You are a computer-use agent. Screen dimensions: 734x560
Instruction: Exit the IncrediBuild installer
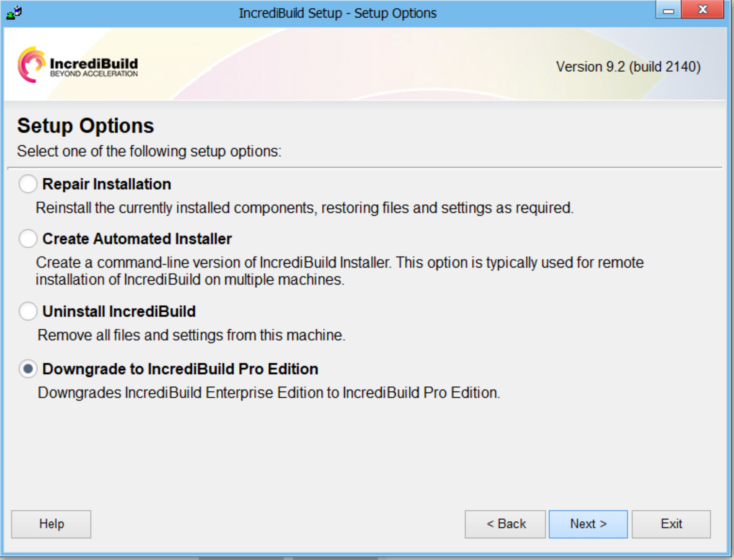pyautogui.click(x=671, y=524)
